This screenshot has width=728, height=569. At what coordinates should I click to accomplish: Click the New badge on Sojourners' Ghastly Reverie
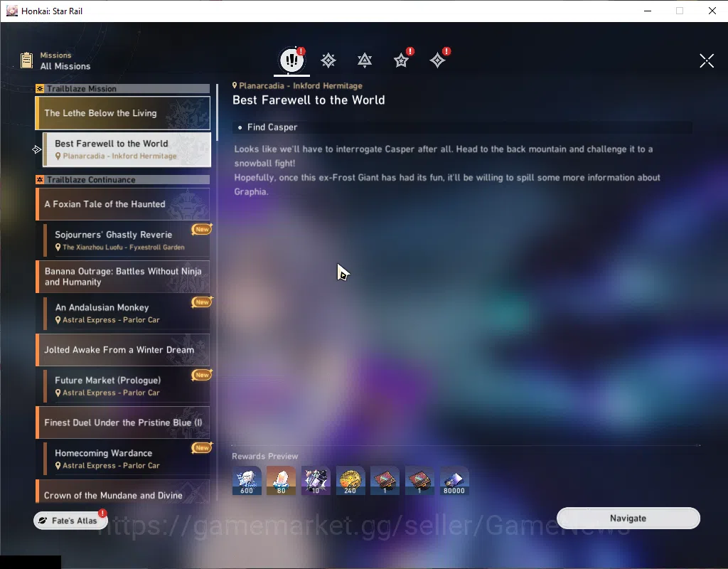point(202,229)
